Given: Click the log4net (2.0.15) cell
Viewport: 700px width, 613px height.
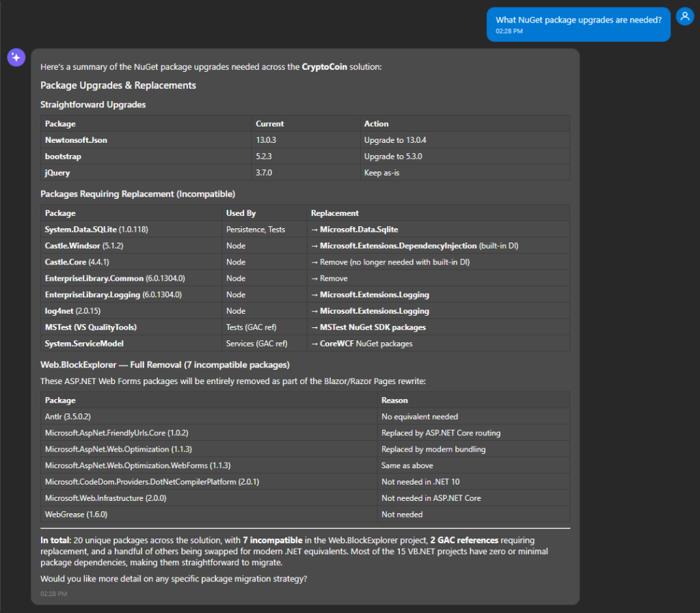Looking at the screenshot, I should [x=131, y=311].
